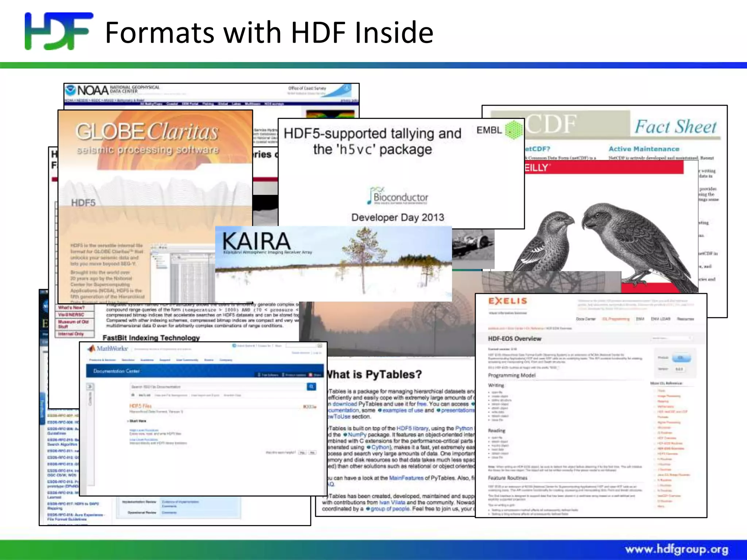Click the What is PyTables? heading
This screenshot has height=560, width=747.
tap(374, 374)
